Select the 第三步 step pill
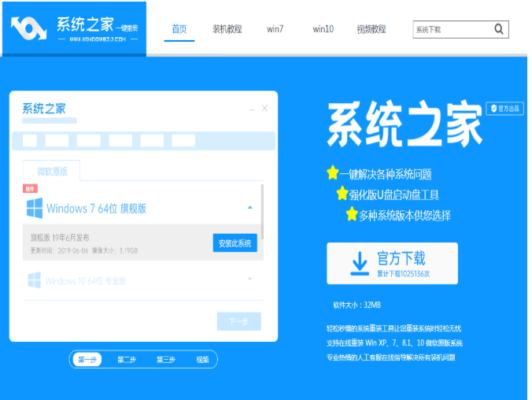 (165, 359)
